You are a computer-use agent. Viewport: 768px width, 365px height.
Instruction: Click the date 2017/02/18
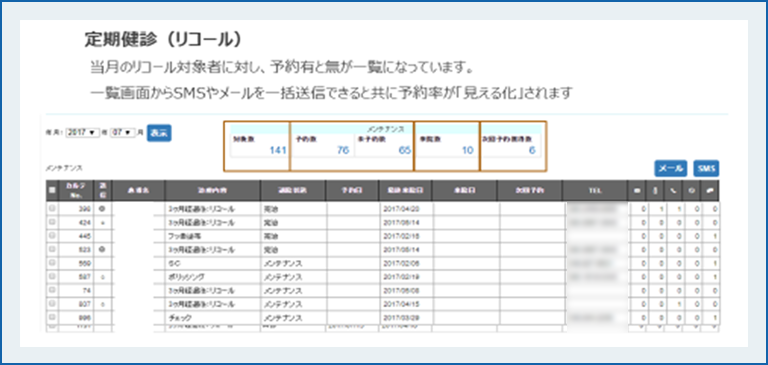[x=401, y=236]
